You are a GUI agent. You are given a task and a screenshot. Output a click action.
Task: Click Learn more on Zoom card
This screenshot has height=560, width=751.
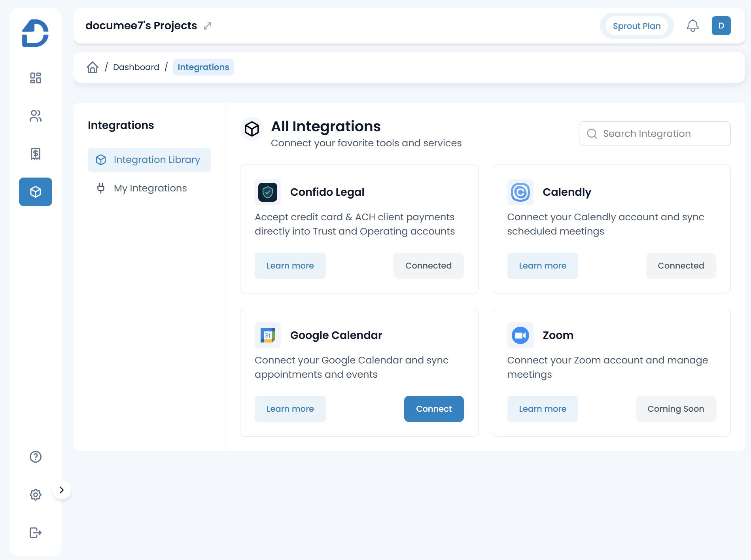click(x=543, y=409)
